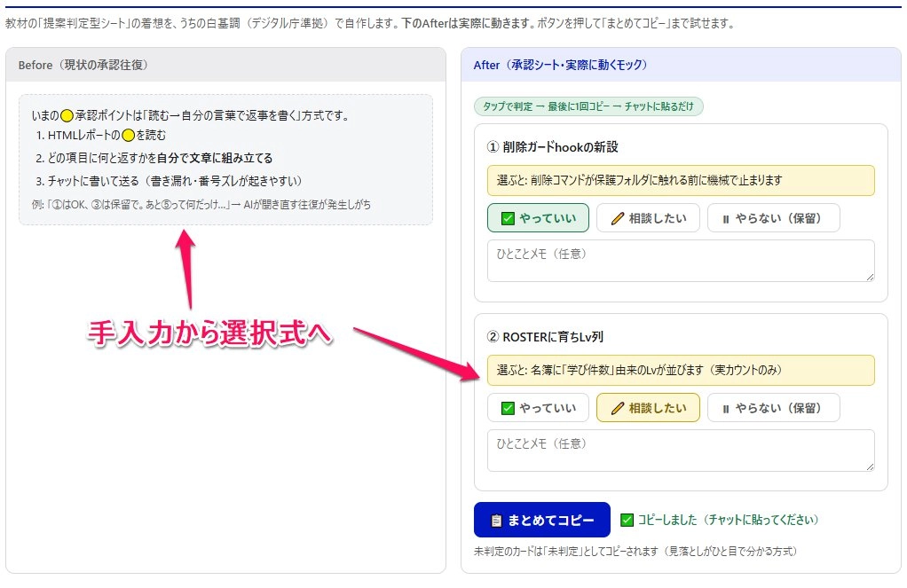Click the タップで判定 green pill label
This screenshot has width=907, height=588.
pos(588,106)
